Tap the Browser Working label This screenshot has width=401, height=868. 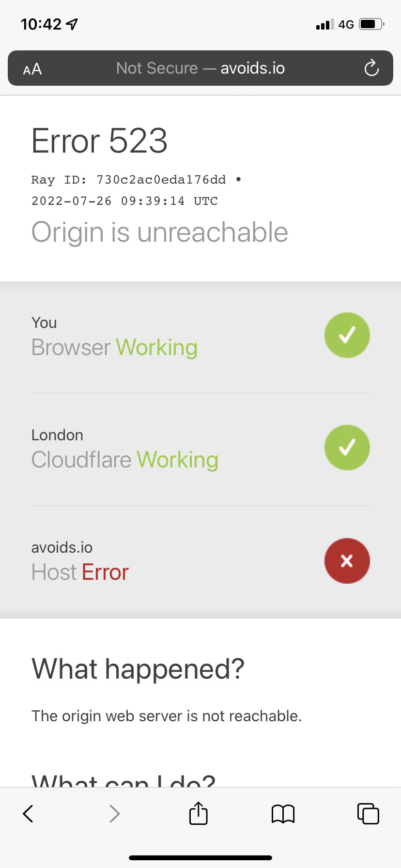click(x=114, y=348)
